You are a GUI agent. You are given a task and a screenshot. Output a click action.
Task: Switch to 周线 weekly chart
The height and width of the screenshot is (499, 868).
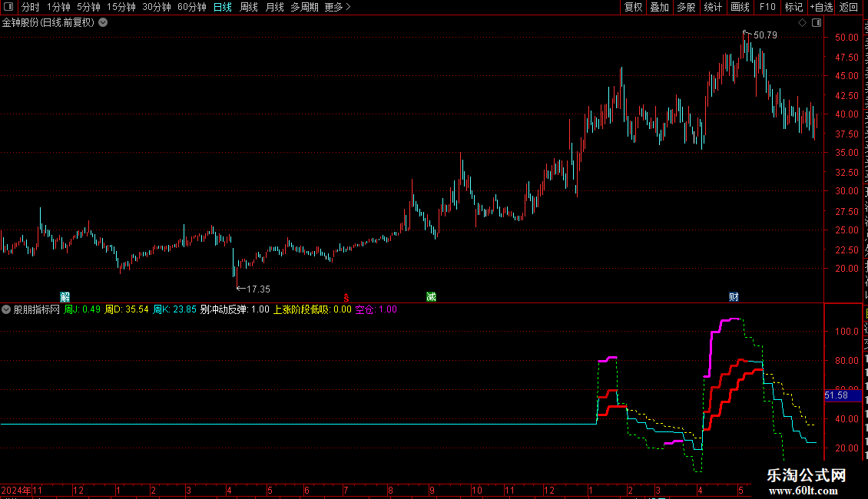point(249,7)
